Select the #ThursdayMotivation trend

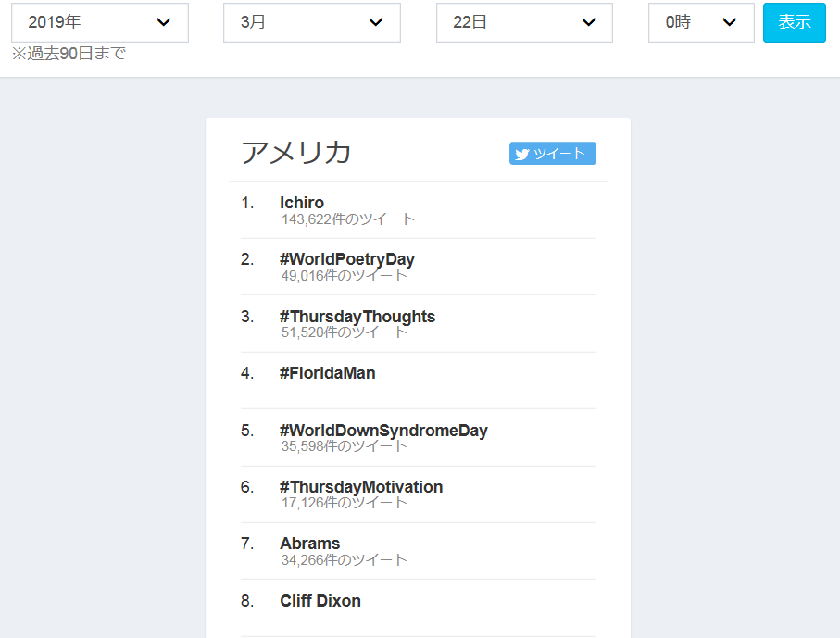(360, 487)
